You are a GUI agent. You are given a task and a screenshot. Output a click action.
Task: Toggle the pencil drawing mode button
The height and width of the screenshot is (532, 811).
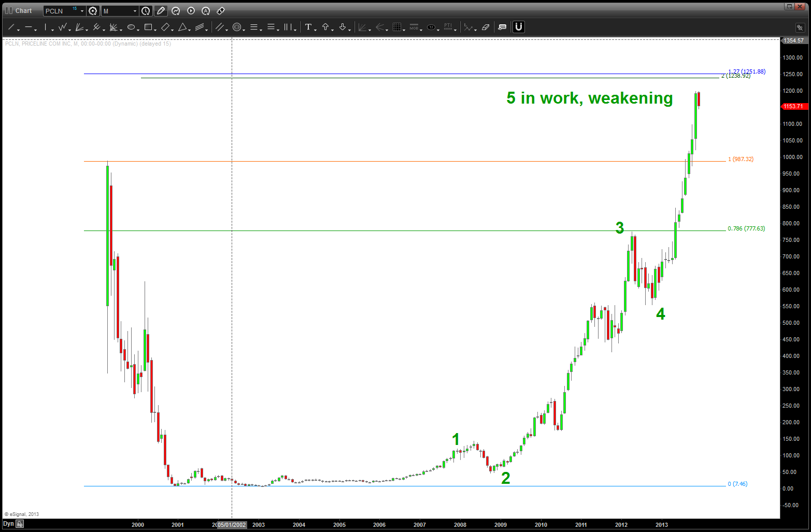tap(161, 11)
